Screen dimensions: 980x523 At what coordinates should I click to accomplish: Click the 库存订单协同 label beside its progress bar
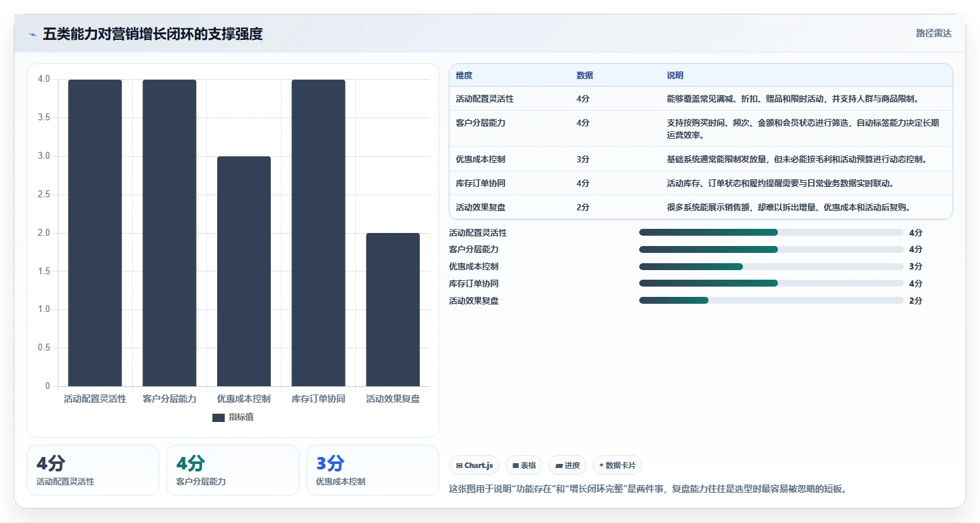[x=474, y=283]
